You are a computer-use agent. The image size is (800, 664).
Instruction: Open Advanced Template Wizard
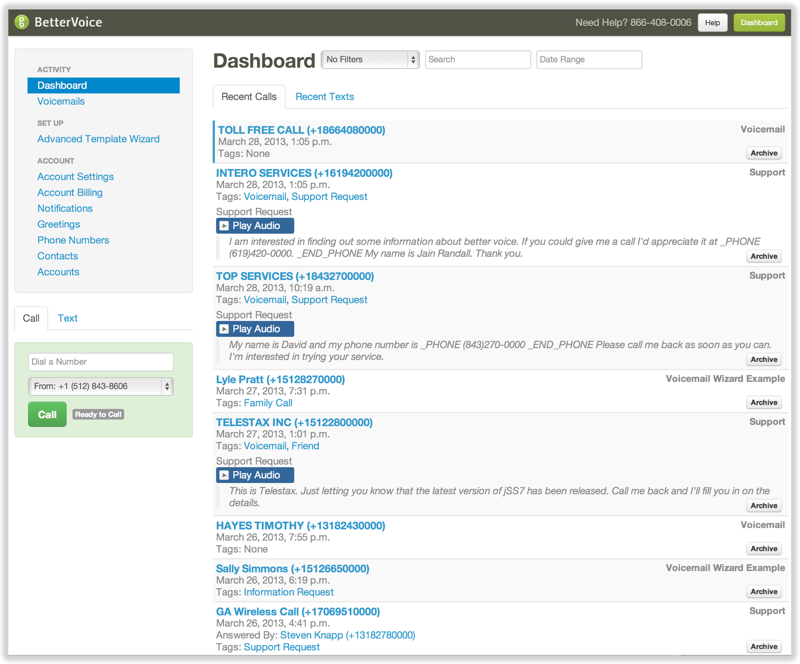(x=98, y=139)
